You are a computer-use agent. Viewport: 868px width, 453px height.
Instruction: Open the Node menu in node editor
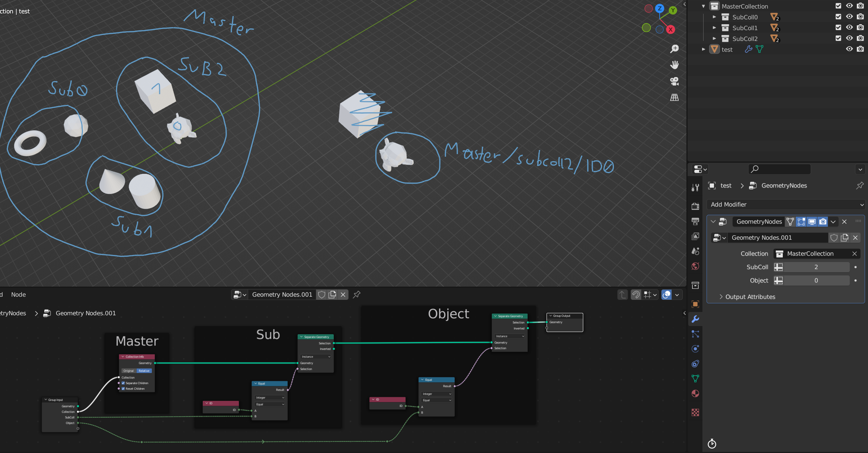[x=18, y=294]
